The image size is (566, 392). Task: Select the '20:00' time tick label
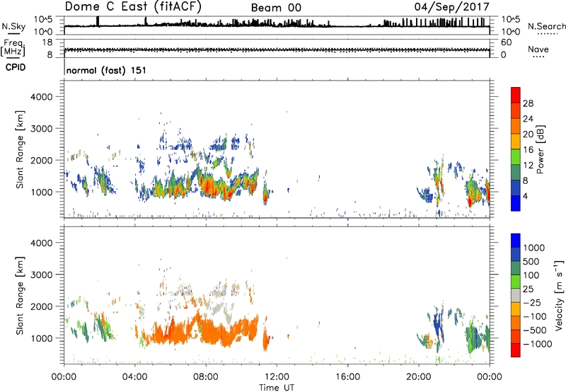click(x=419, y=377)
